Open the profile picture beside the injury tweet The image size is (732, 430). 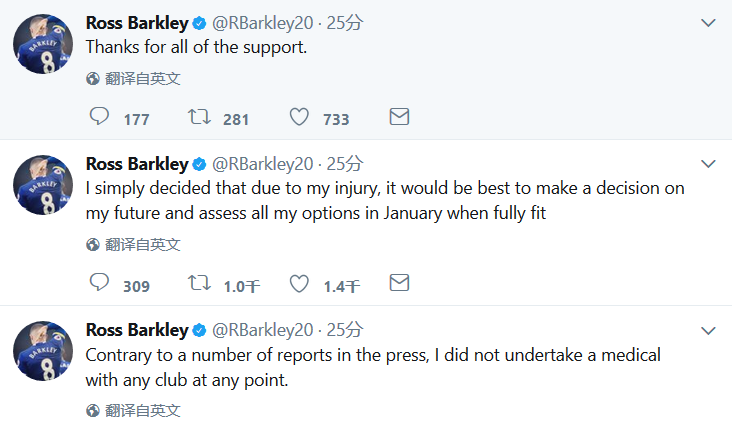click(x=43, y=185)
